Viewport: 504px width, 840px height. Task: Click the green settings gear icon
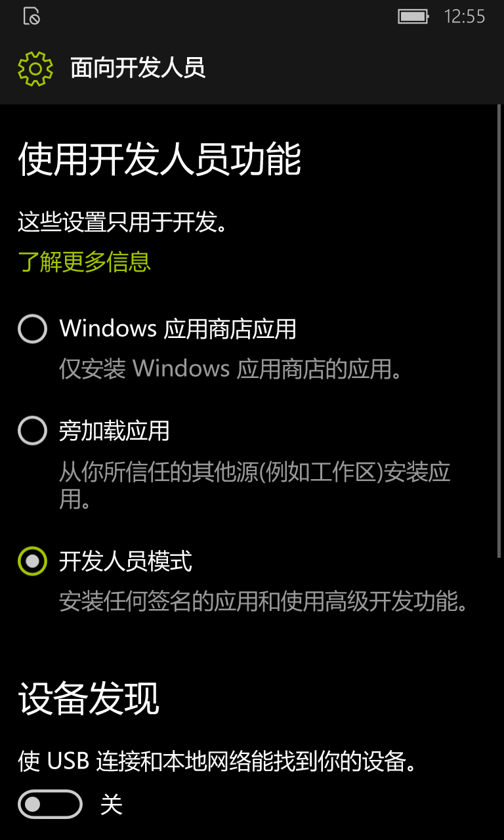point(35,68)
